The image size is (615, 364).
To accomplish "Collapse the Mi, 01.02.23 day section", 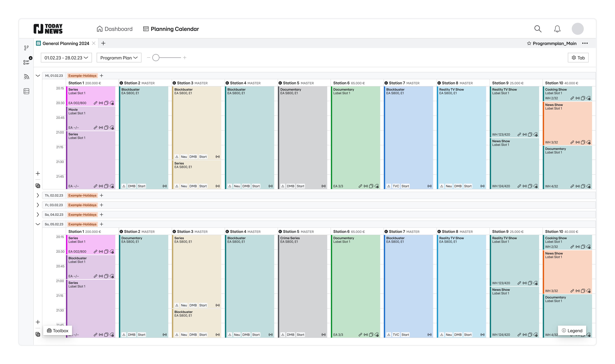I will pos(38,76).
